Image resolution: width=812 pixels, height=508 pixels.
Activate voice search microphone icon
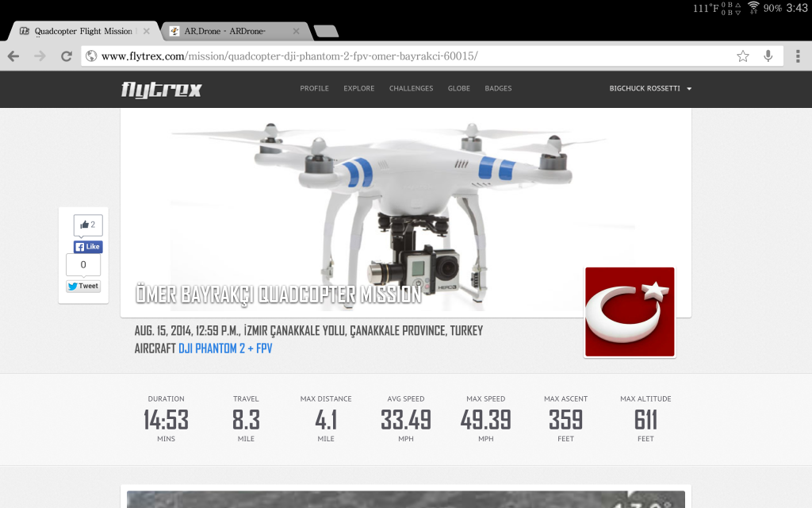768,56
